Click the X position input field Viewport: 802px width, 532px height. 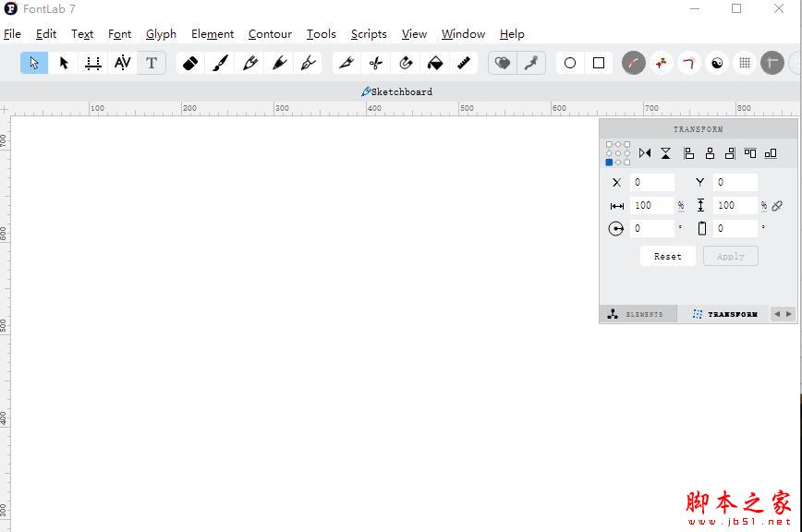tap(652, 183)
